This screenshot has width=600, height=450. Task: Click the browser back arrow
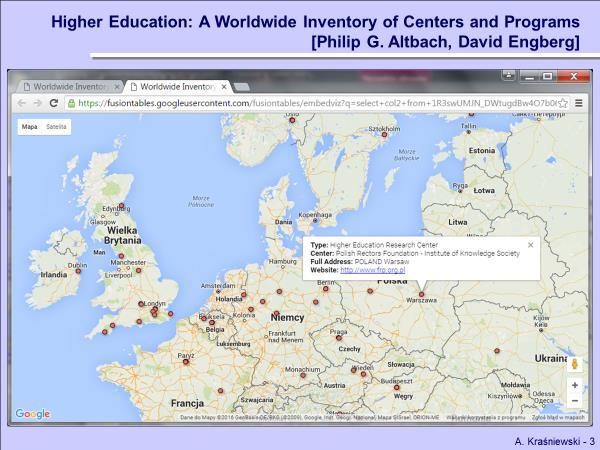click(22, 103)
